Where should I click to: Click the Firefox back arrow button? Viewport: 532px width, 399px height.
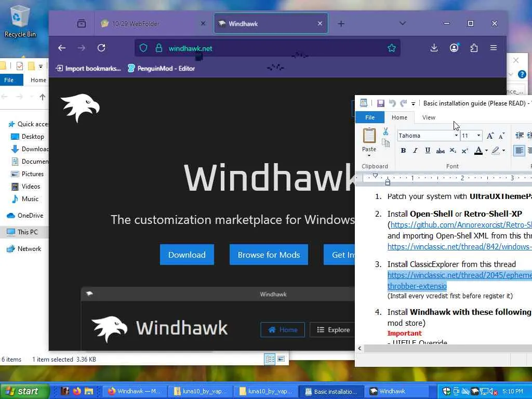pos(62,48)
